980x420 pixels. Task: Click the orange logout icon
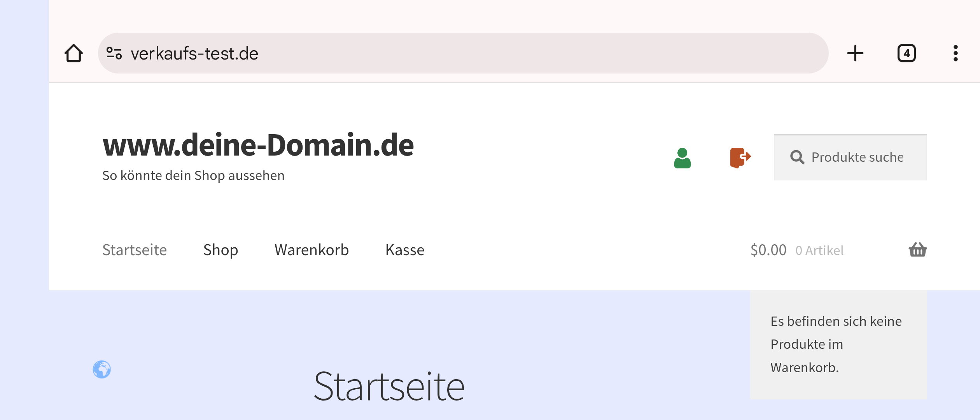point(740,157)
